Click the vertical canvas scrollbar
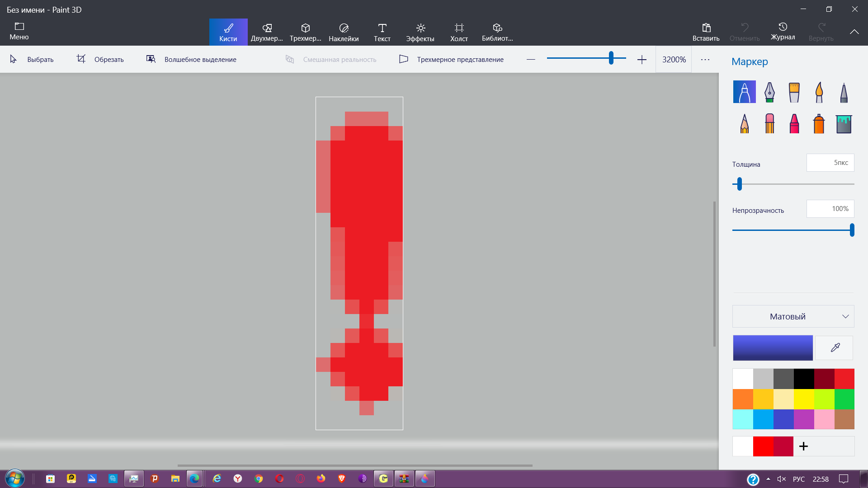Image resolution: width=868 pixels, height=488 pixels. pos(714,274)
